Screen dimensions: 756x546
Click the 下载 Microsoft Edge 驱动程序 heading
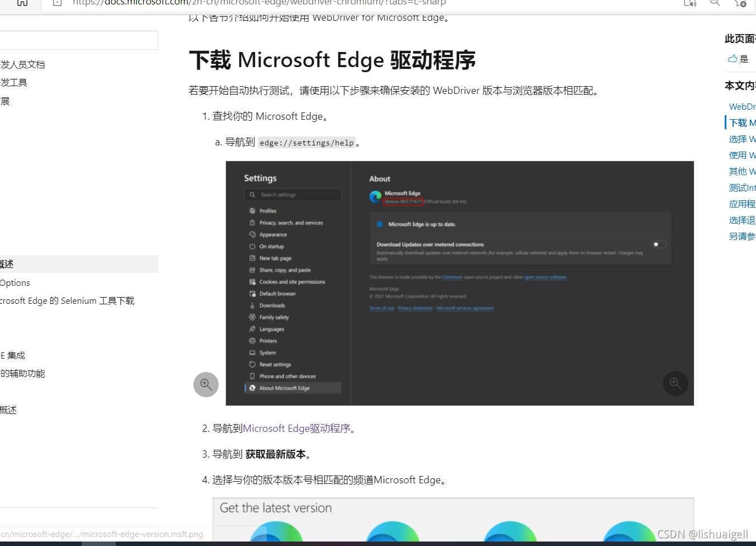pos(332,60)
